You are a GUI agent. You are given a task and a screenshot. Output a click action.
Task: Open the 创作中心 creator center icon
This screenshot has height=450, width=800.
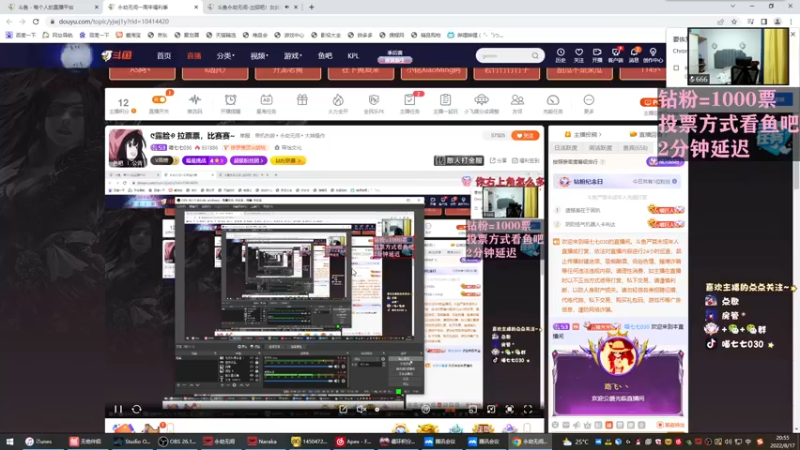coord(653,55)
